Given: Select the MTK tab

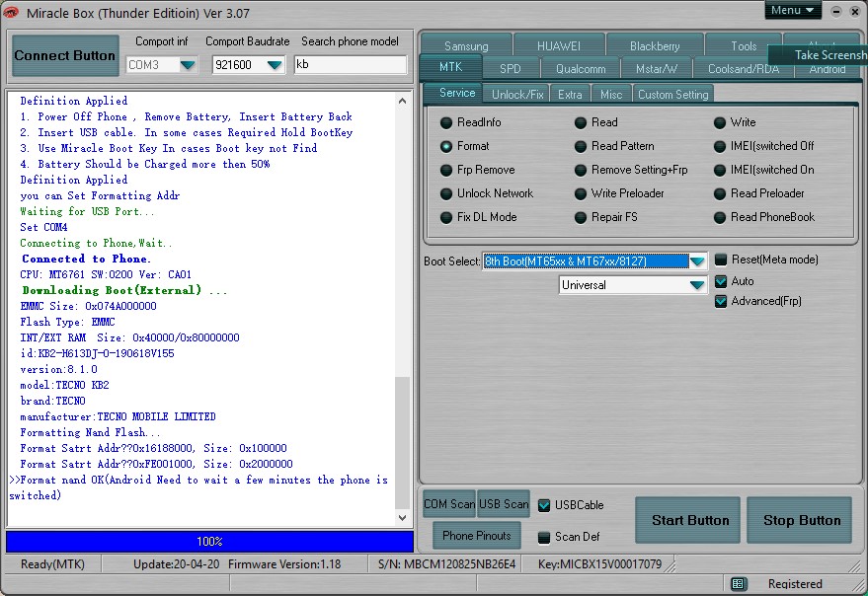Looking at the screenshot, I should (450, 67).
